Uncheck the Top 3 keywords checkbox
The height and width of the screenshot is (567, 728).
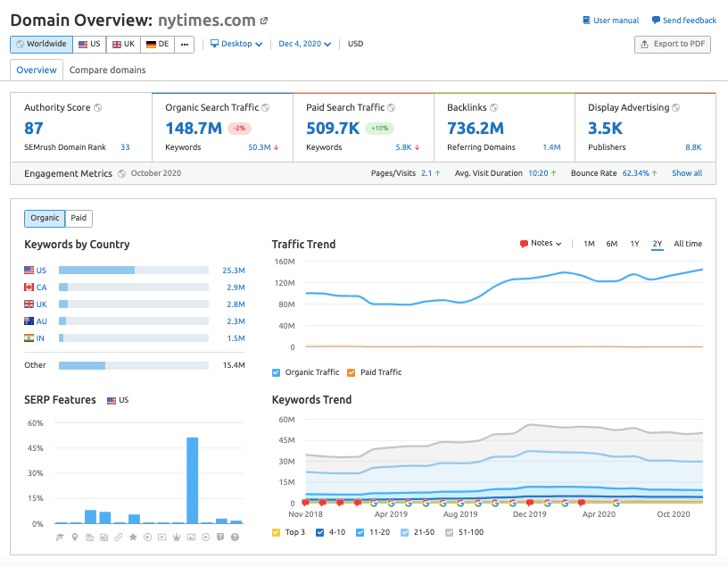click(277, 532)
